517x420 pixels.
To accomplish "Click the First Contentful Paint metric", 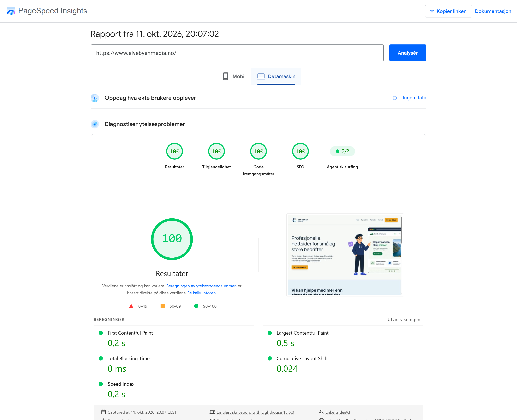I will coord(174,338).
